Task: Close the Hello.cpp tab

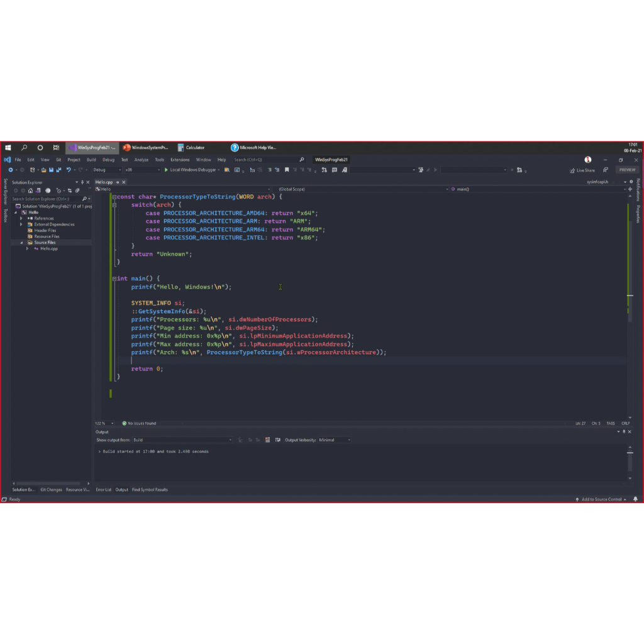Action: click(x=124, y=182)
